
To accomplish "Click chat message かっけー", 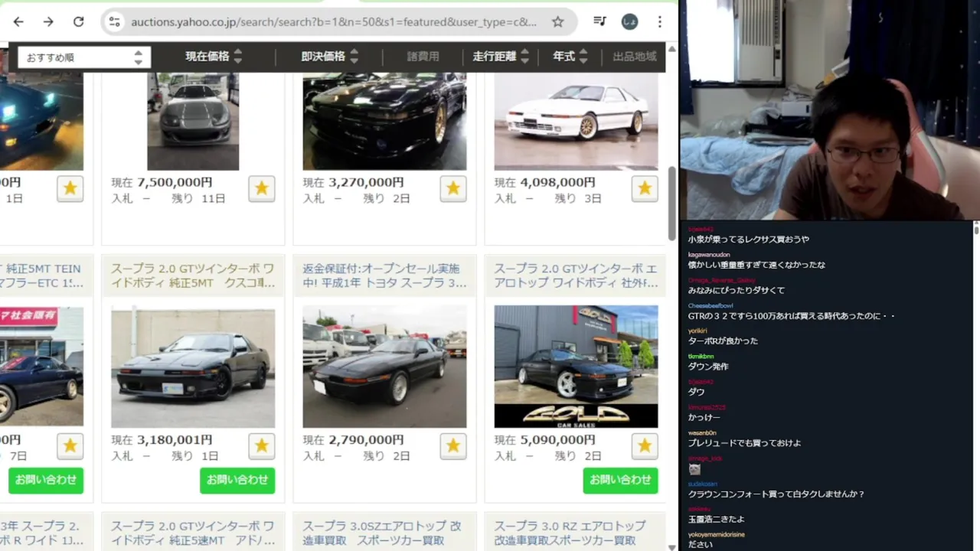I will [704, 417].
